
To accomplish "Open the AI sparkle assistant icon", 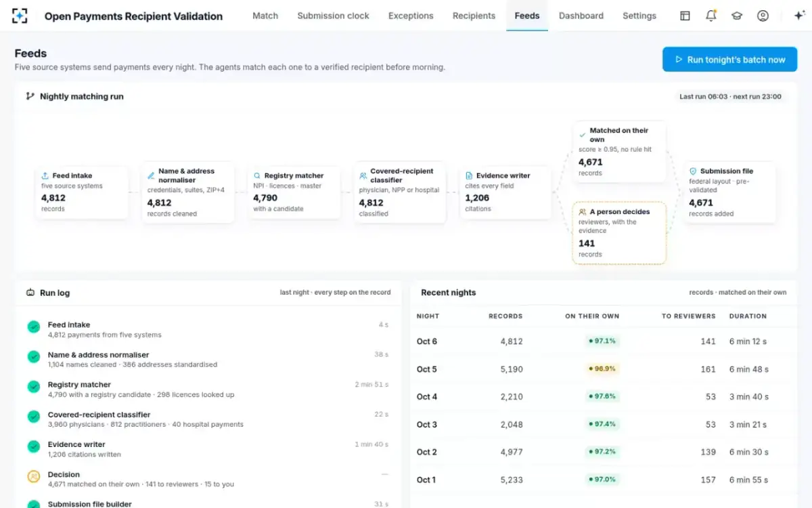I will (x=799, y=16).
